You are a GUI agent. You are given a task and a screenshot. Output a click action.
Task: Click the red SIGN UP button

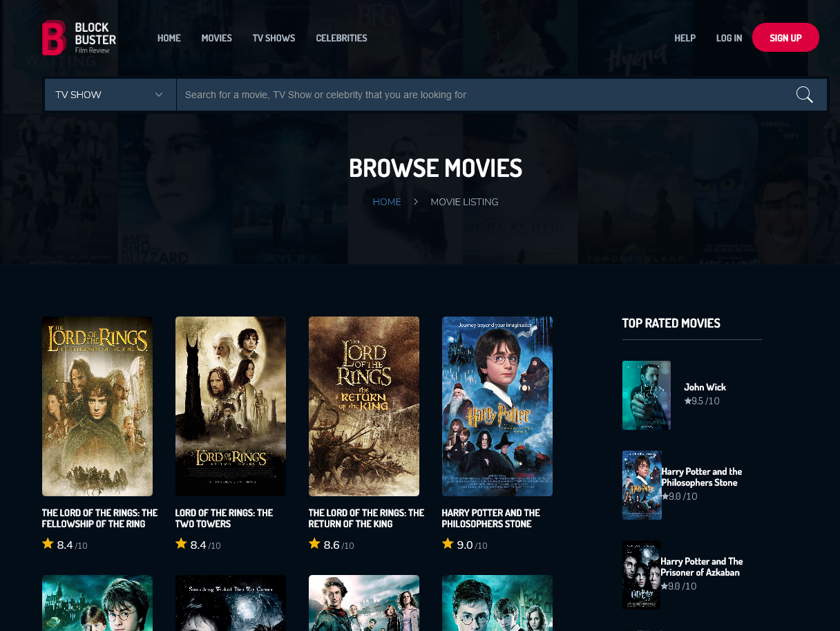[x=785, y=37]
